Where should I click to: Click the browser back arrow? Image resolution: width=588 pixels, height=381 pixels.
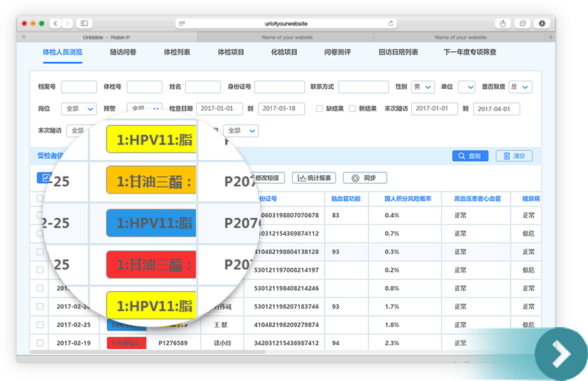coord(57,23)
